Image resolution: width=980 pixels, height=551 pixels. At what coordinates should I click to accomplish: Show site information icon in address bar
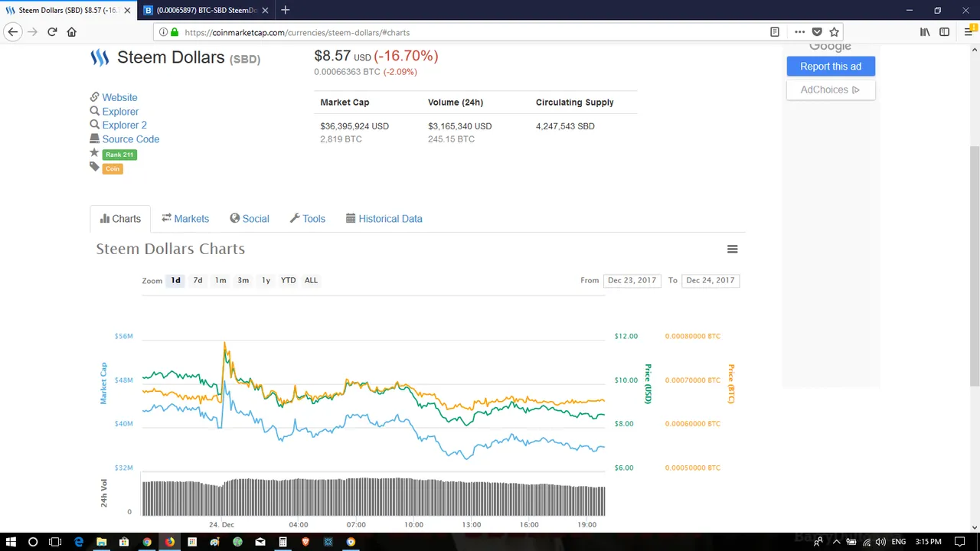pyautogui.click(x=163, y=32)
